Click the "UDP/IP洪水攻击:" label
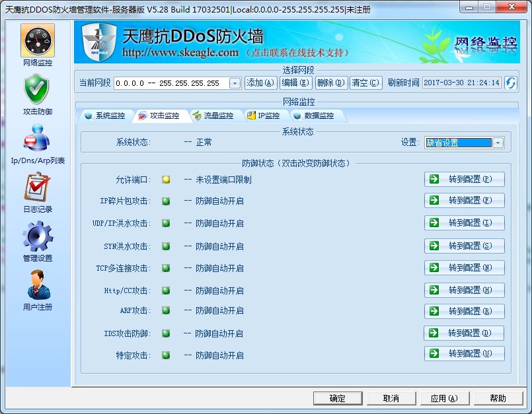Screen dimensions: 532x414 click(x=122, y=223)
